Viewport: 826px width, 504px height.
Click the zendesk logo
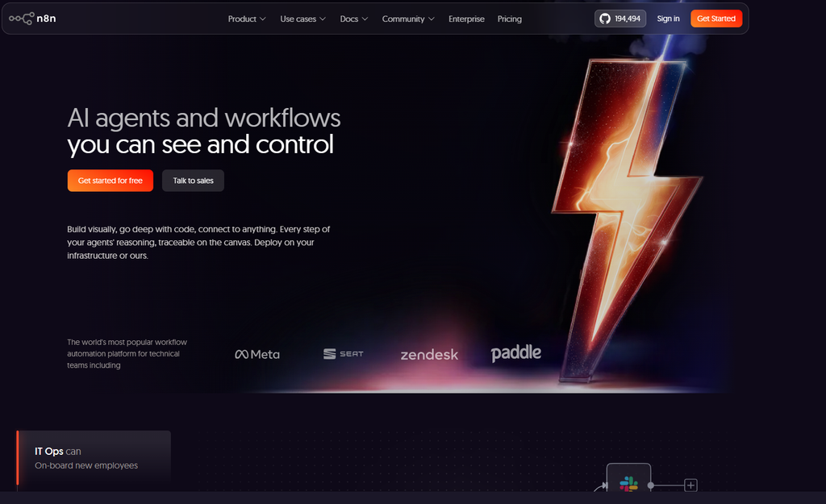pyautogui.click(x=429, y=355)
